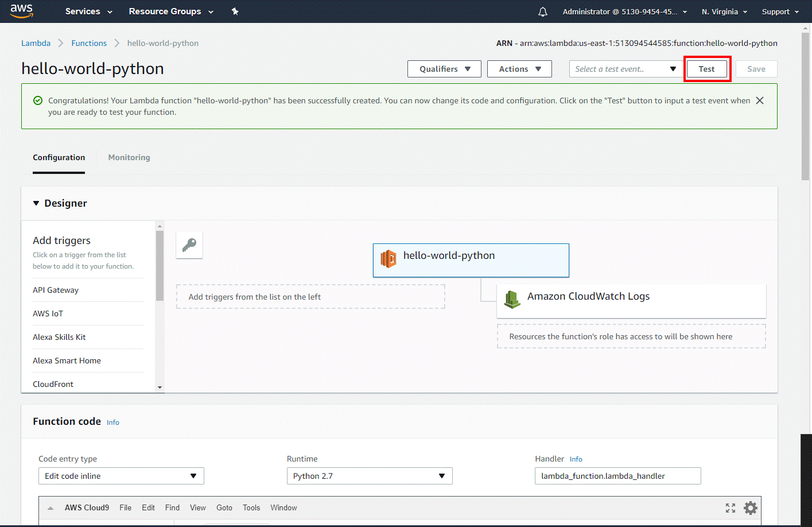Image resolution: width=812 pixels, height=527 pixels.
Task: Open the Qualifiers dropdown
Action: click(x=445, y=69)
